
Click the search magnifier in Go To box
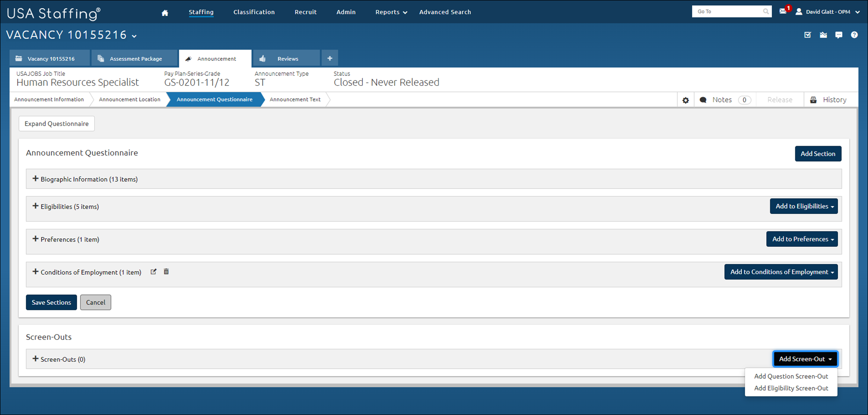pyautogui.click(x=766, y=11)
